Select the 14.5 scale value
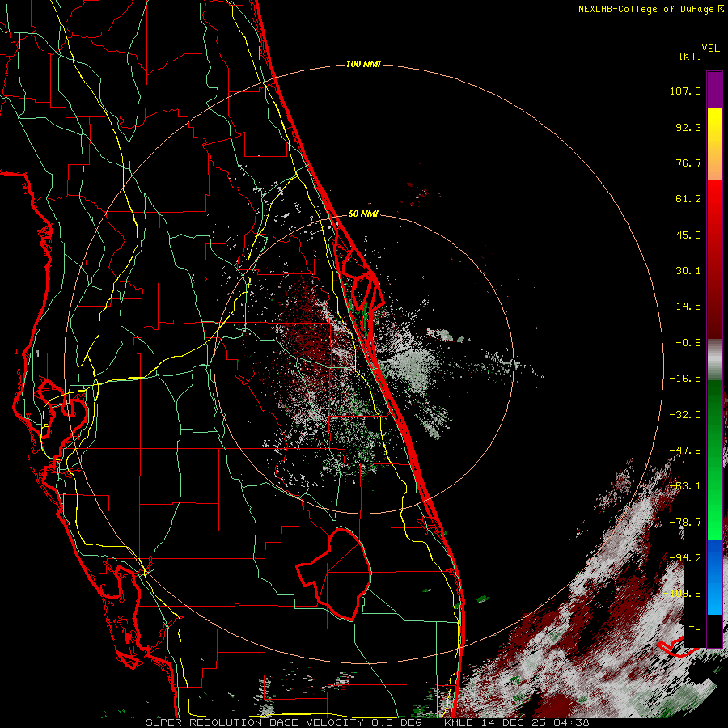Image resolution: width=728 pixels, height=728 pixels. 688,307
